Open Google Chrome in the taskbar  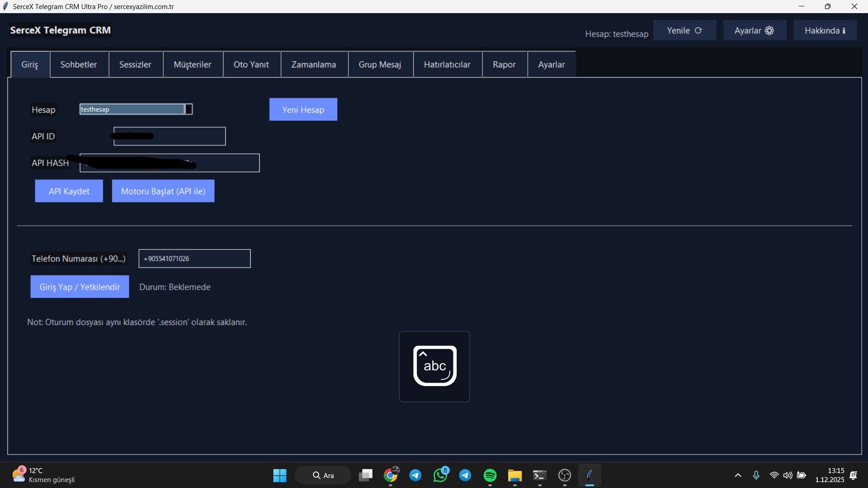[391, 475]
